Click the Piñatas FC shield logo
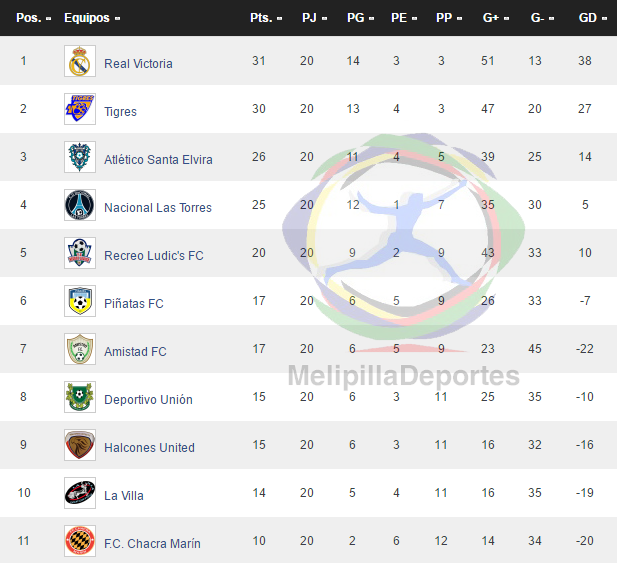Viewport: 617px width, 563px height. [x=80, y=301]
